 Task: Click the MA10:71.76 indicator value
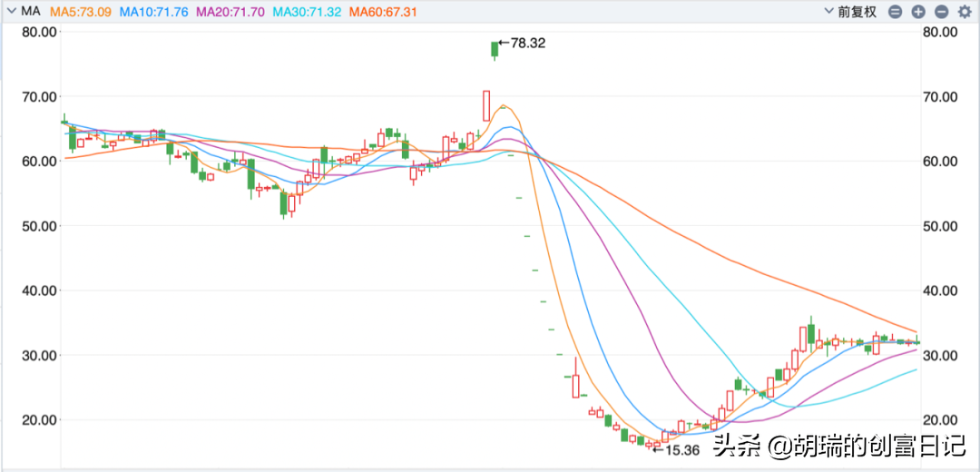pyautogui.click(x=153, y=11)
